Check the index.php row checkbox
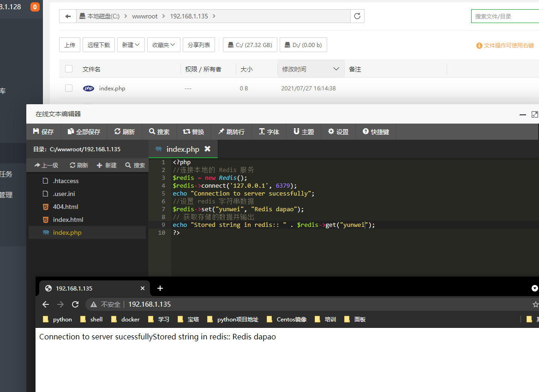 [x=69, y=88]
